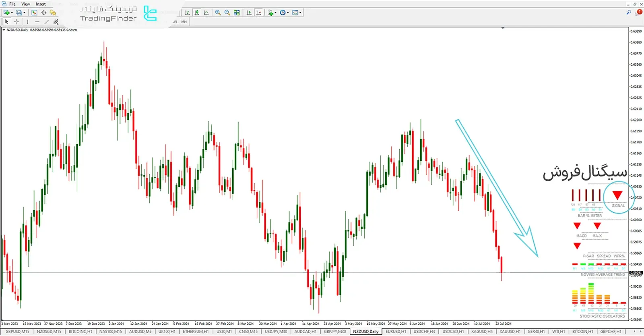
Task: Pick the trendline drawing tool
Action: (x=47, y=22)
